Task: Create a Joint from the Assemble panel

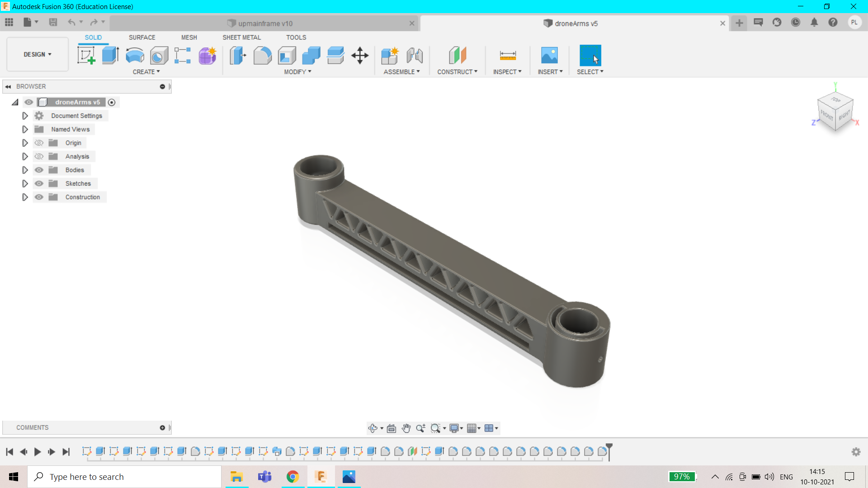Action: (x=415, y=55)
